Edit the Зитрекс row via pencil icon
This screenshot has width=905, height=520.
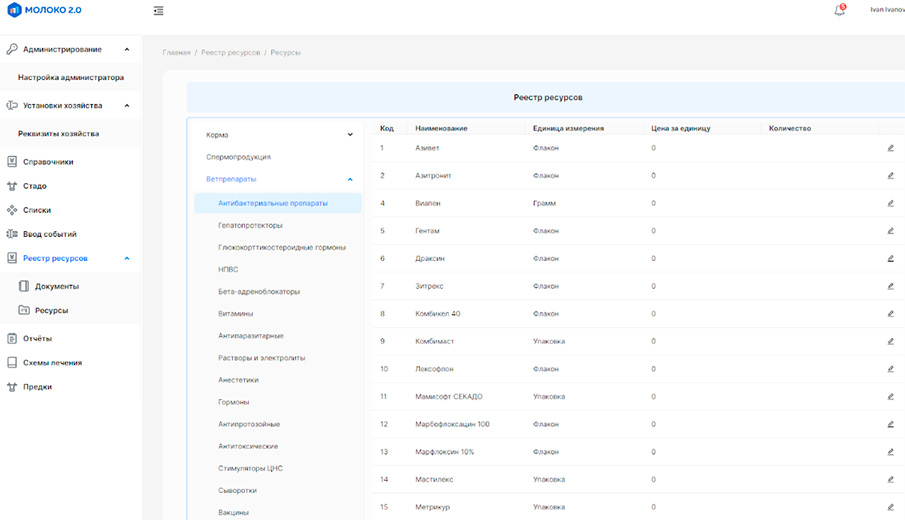coord(891,286)
